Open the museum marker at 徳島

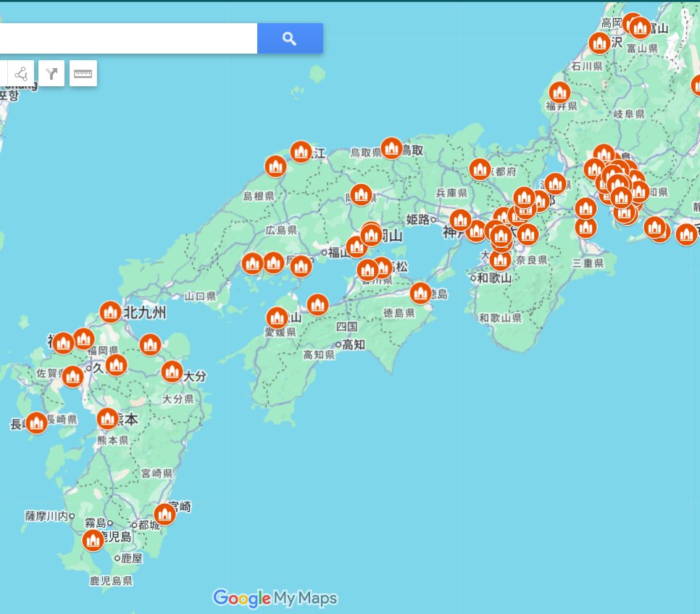420,293
